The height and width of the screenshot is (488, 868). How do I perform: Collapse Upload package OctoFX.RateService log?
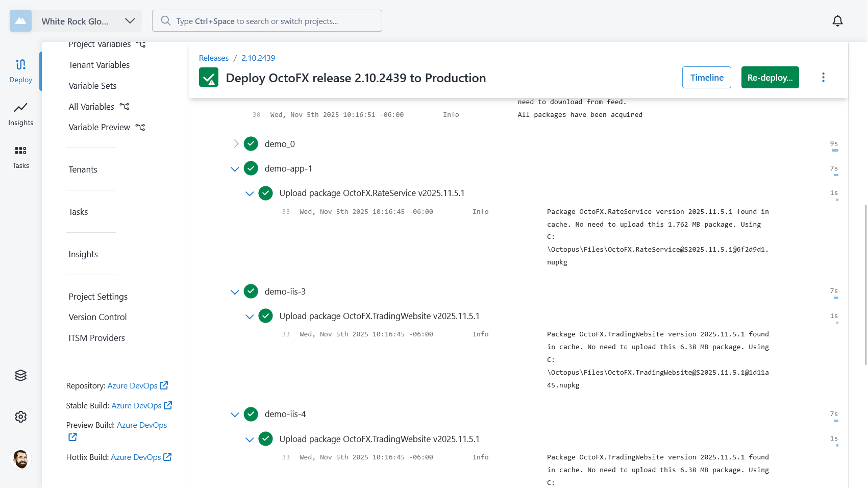coord(250,193)
